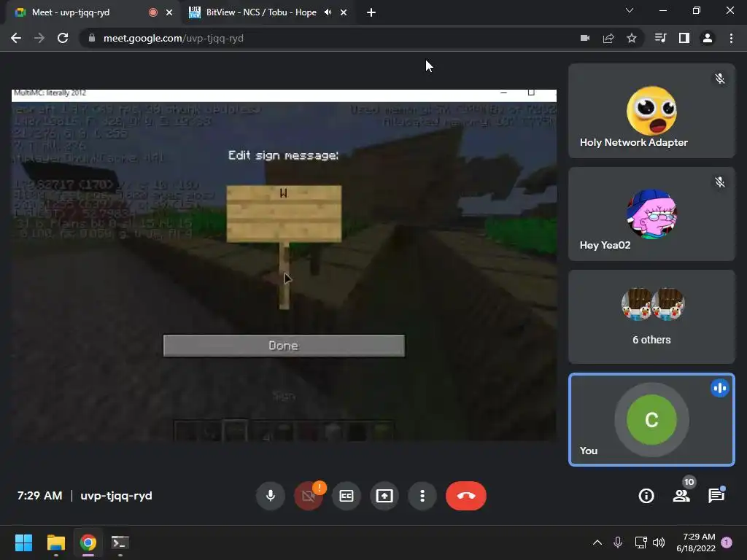Open Windows Start menu
The image size is (747, 560).
(23, 542)
